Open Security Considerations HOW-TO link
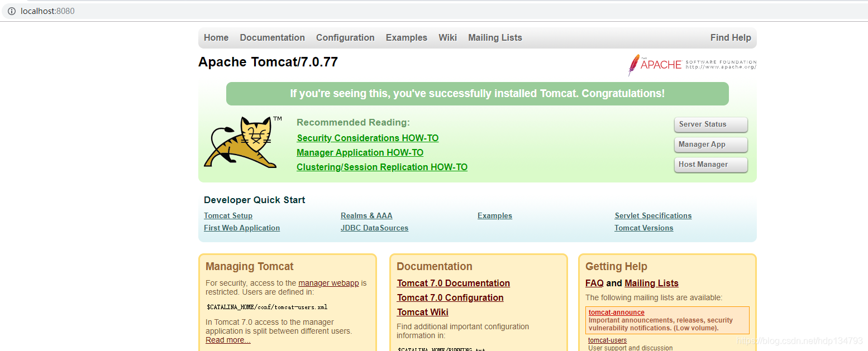The height and width of the screenshot is (351, 868). click(x=368, y=138)
